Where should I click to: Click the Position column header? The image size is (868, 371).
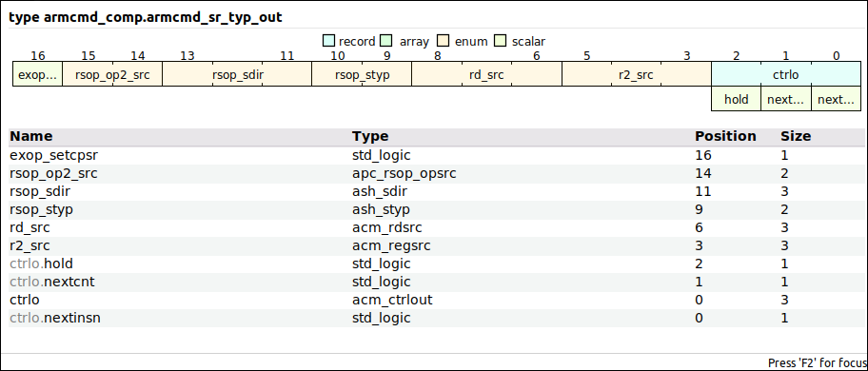click(726, 137)
